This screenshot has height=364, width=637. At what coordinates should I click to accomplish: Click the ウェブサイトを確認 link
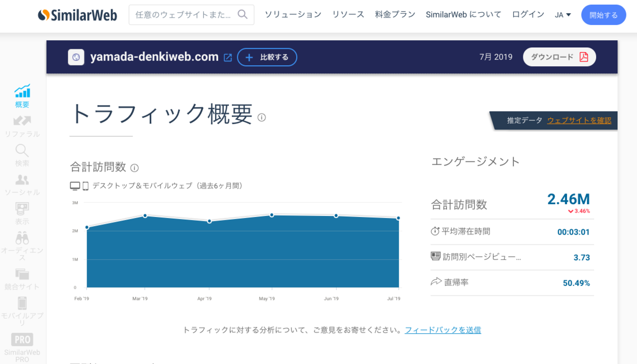pos(579,120)
